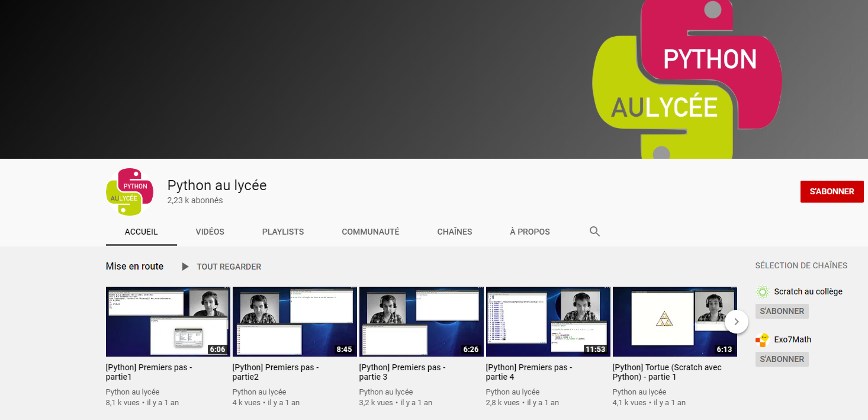Image resolution: width=868 pixels, height=420 pixels.
Task: Open title '[Python] Premiers pas - partie2'
Action: coord(276,372)
